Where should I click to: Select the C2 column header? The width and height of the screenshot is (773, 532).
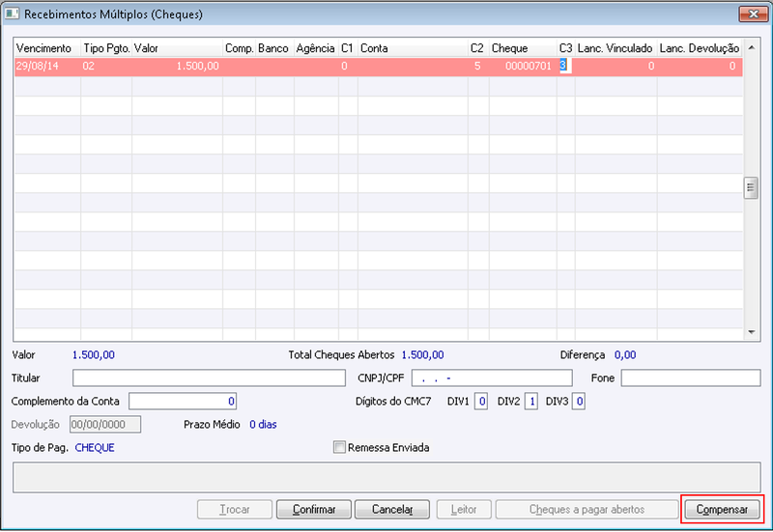[478, 48]
